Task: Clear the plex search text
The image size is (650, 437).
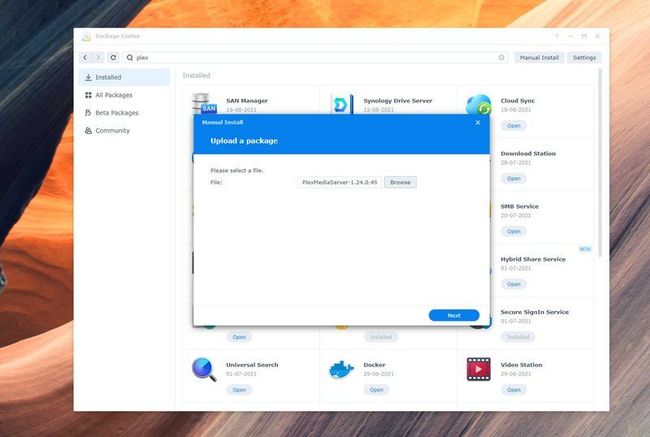Action: pyautogui.click(x=501, y=58)
